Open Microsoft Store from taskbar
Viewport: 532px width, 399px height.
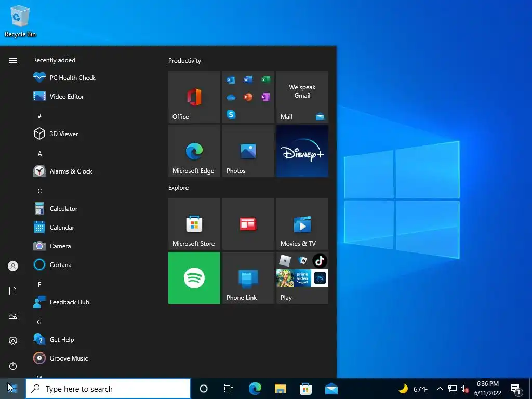(x=305, y=389)
